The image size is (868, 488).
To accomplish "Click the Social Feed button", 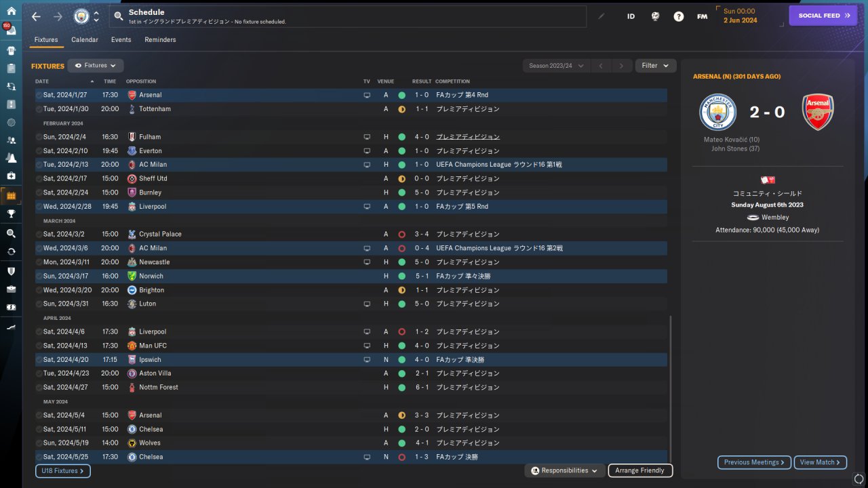I will [823, 16].
